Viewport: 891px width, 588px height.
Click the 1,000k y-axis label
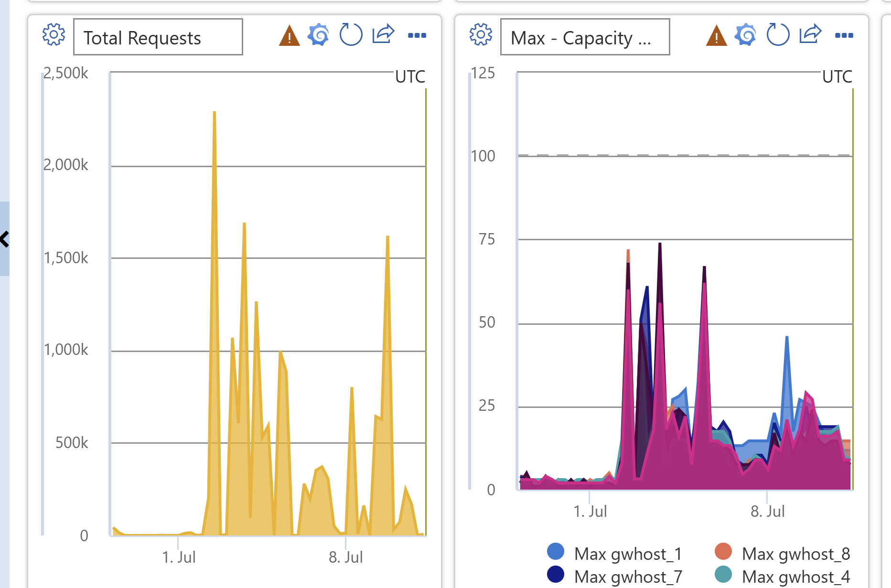(x=66, y=350)
